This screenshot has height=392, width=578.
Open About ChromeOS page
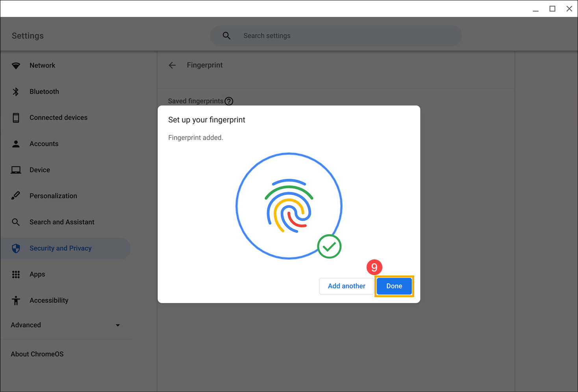37,354
